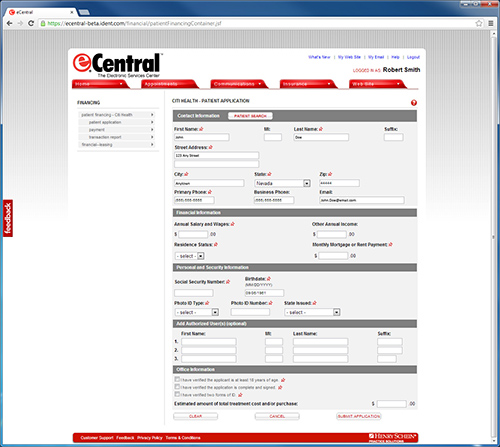Click the Photo ID Number field

pyautogui.click(x=250, y=312)
